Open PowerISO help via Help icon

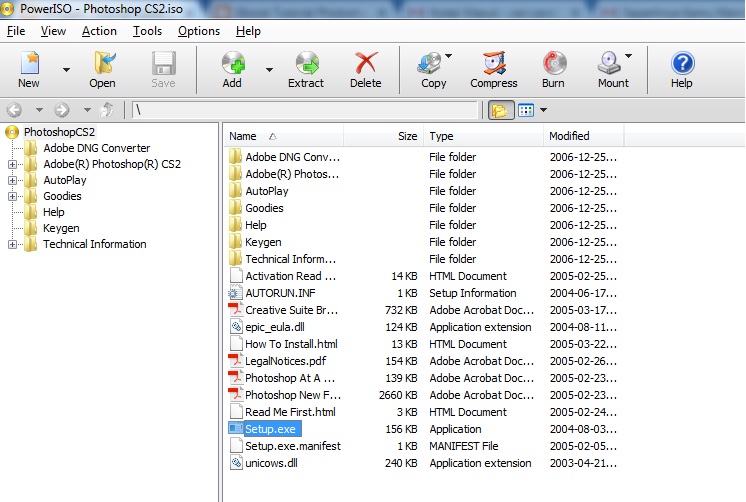[x=683, y=63]
